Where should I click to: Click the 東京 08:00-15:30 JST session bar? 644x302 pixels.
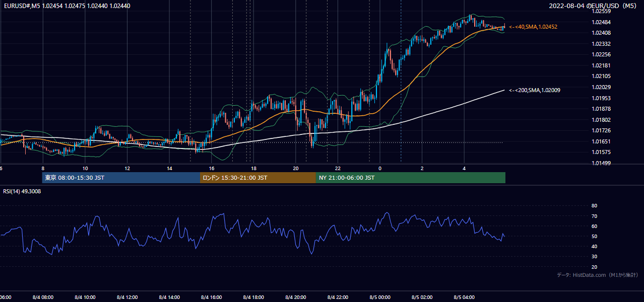pyautogui.click(x=121, y=178)
